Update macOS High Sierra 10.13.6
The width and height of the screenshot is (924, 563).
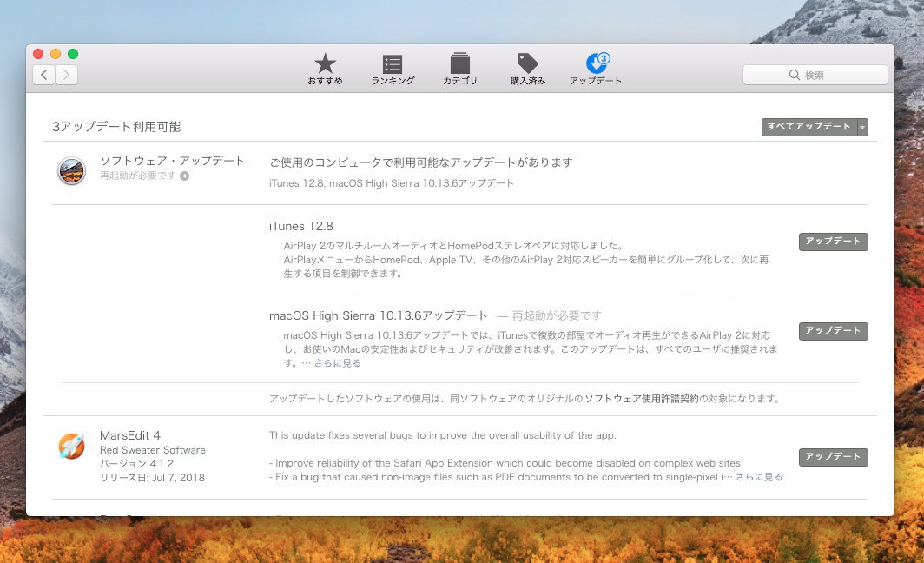(834, 331)
